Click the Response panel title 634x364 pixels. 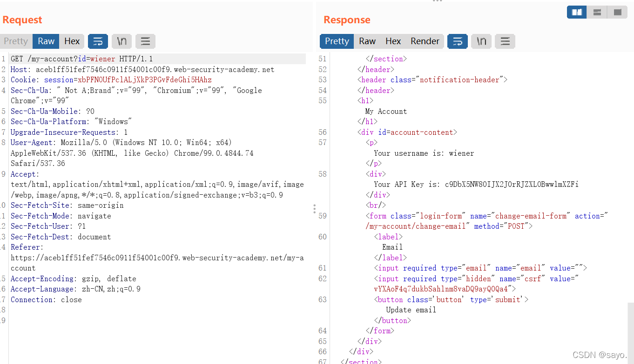point(347,20)
